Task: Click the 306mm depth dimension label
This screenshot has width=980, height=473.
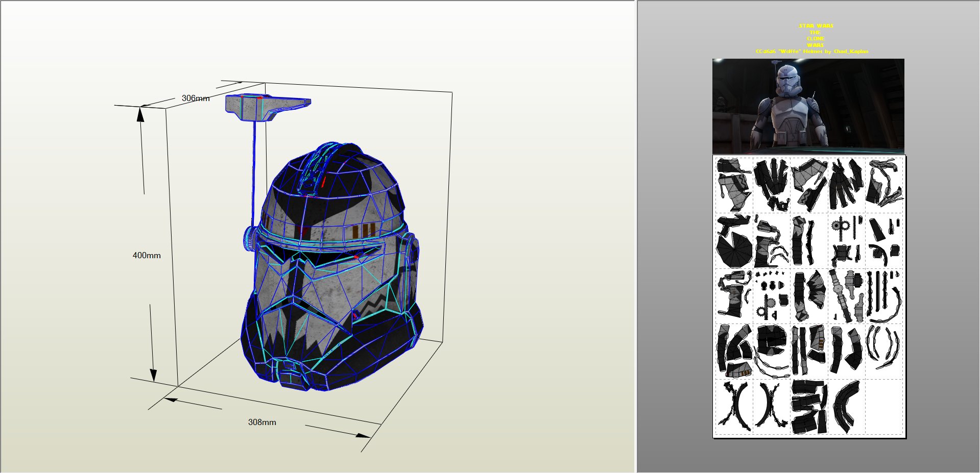Action: point(196,98)
